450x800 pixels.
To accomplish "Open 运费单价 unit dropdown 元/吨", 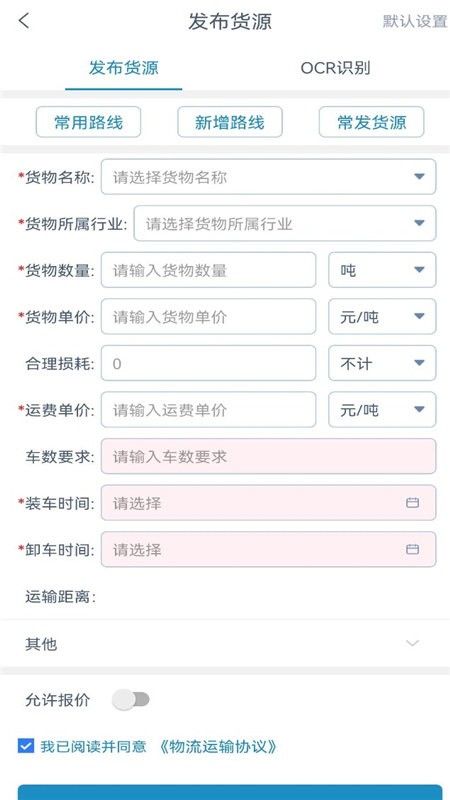I will (382, 409).
